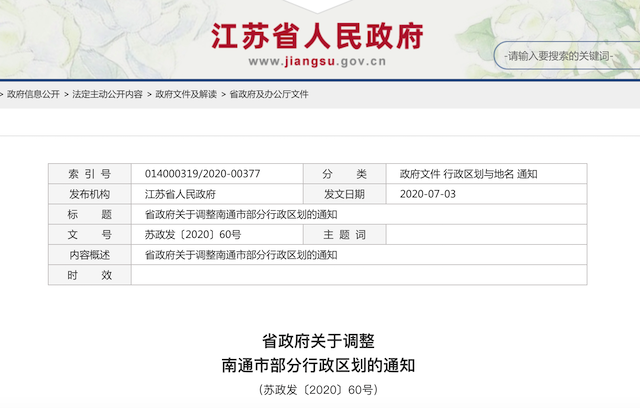
Task: Select the summary text in the 内容概述 row
Action: 241,255
